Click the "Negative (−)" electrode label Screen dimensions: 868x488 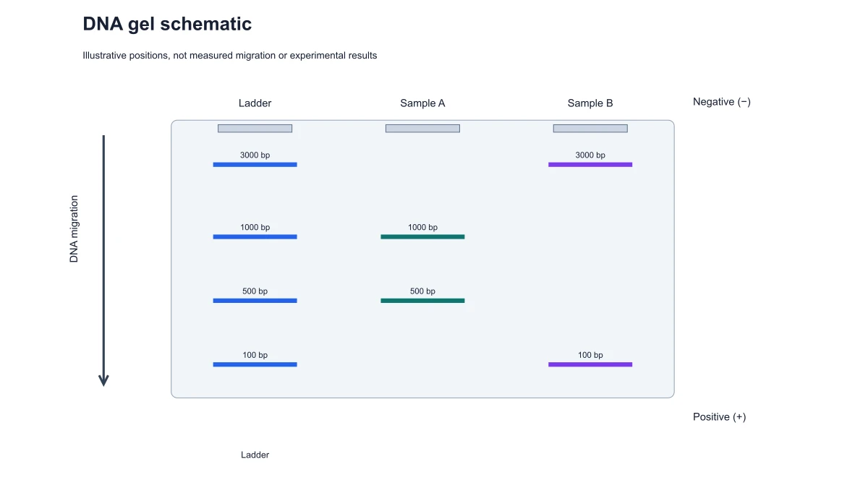click(x=722, y=102)
